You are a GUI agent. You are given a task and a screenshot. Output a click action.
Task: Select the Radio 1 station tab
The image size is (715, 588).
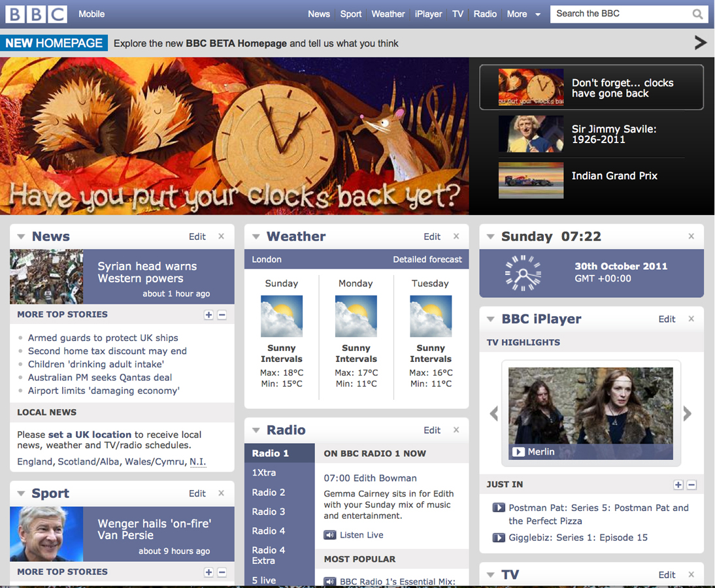point(280,453)
